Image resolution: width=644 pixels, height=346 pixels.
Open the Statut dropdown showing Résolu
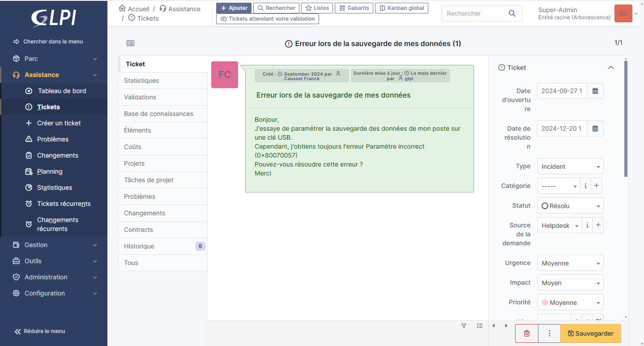[x=570, y=206]
